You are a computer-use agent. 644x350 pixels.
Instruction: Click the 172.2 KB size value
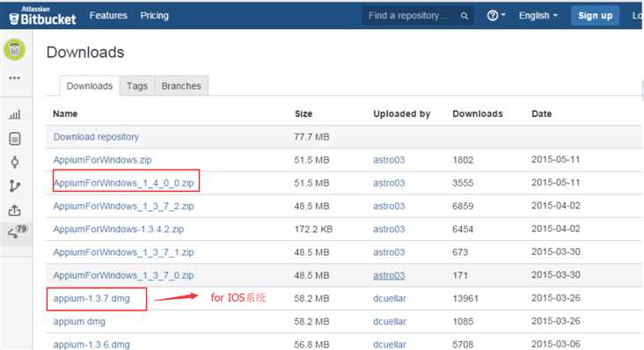[313, 229]
